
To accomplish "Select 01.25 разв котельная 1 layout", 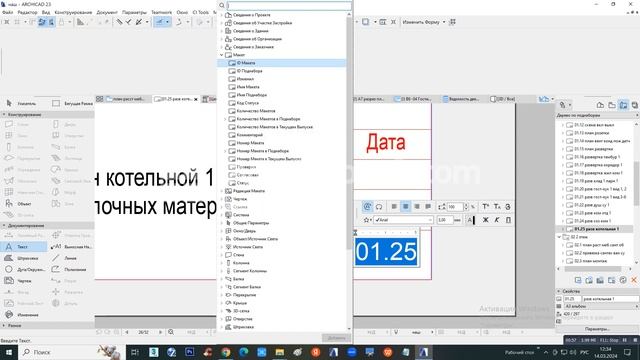I will (x=596, y=229).
